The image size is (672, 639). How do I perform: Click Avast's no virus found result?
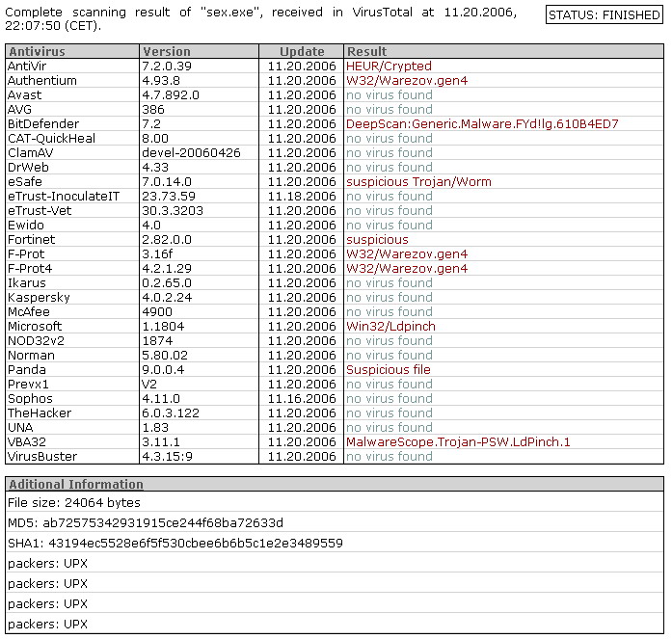390,95
